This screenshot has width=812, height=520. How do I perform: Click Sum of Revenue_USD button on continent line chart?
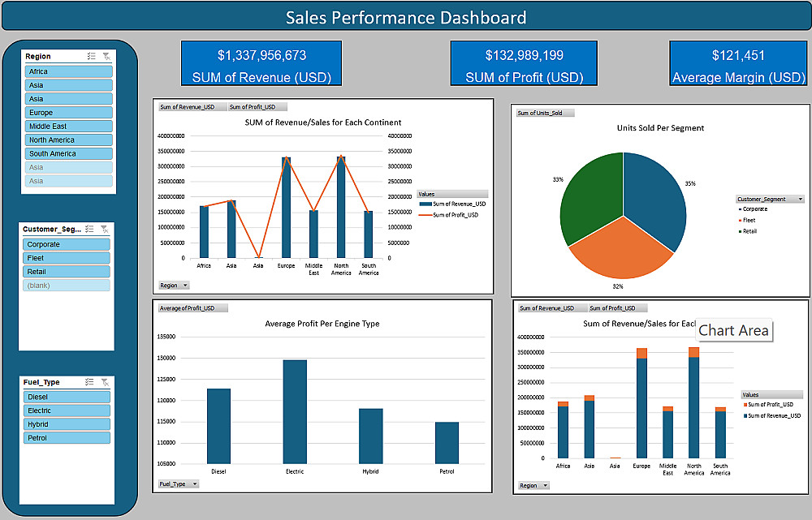click(192, 107)
